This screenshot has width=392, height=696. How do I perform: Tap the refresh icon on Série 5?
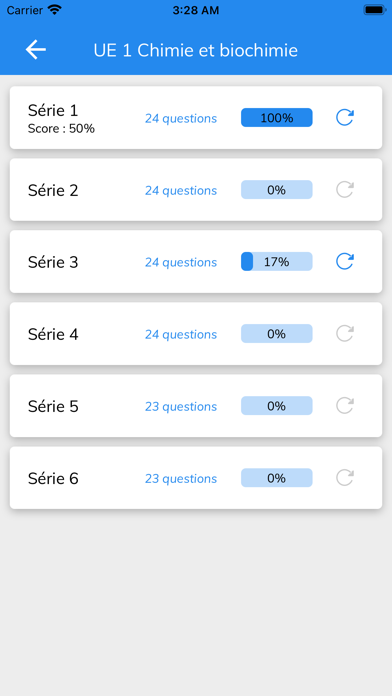pyautogui.click(x=344, y=406)
